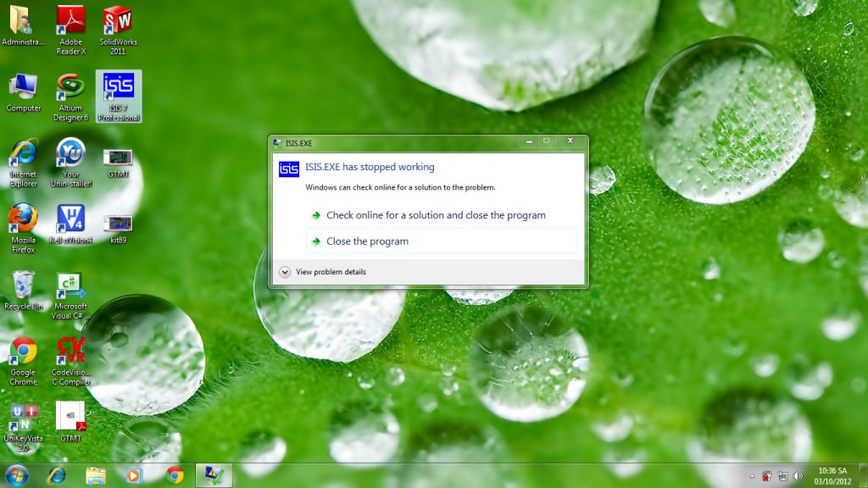Select upper GTMT chip-image desktop icon
The image size is (868, 488).
point(118,164)
